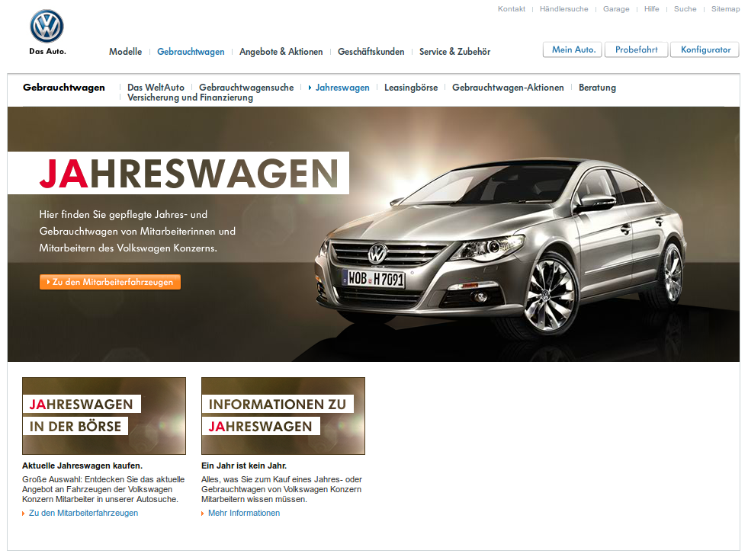Click the large JAHRESWAGEN banner title
The height and width of the screenshot is (560, 748).
pyautogui.click(x=188, y=173)
